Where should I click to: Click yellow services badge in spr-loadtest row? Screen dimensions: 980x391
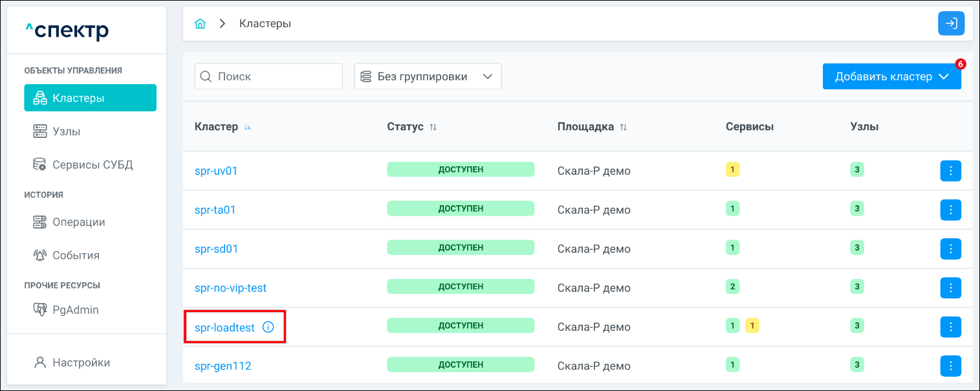(x=752, y=326)
